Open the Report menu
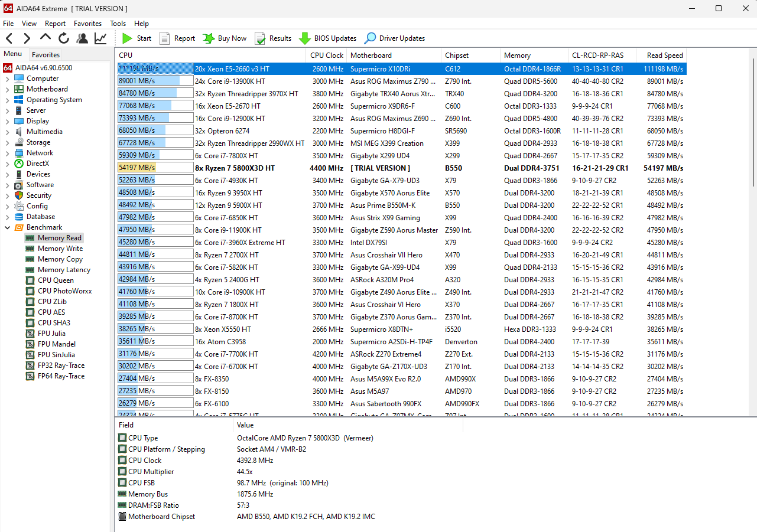This screenshot has height=532, width=757. [56, 24]
